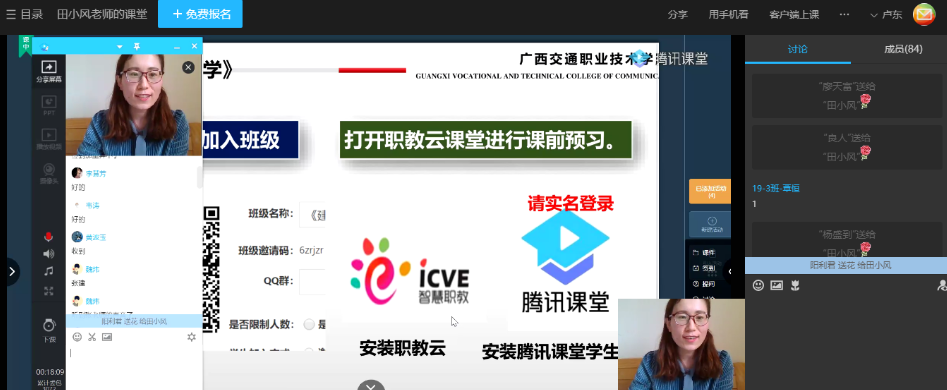Toggle the fullscreen expand icon in sidebar
Image resolution: width=947 pixels, height=390 pixels.
point(49,291)
